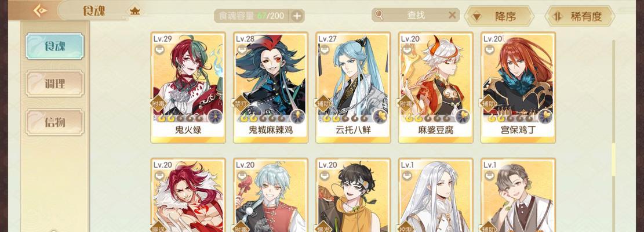Tap flower emblem on 鬼城麻辣鸡 card
Screen dimensions: 644x232
(x=297, y=117)
